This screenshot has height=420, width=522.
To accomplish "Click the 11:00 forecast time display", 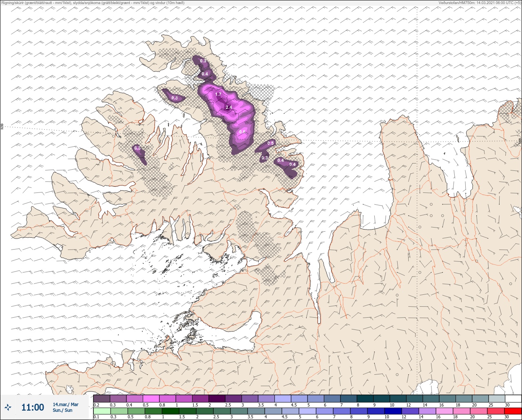I will (33, 407).
